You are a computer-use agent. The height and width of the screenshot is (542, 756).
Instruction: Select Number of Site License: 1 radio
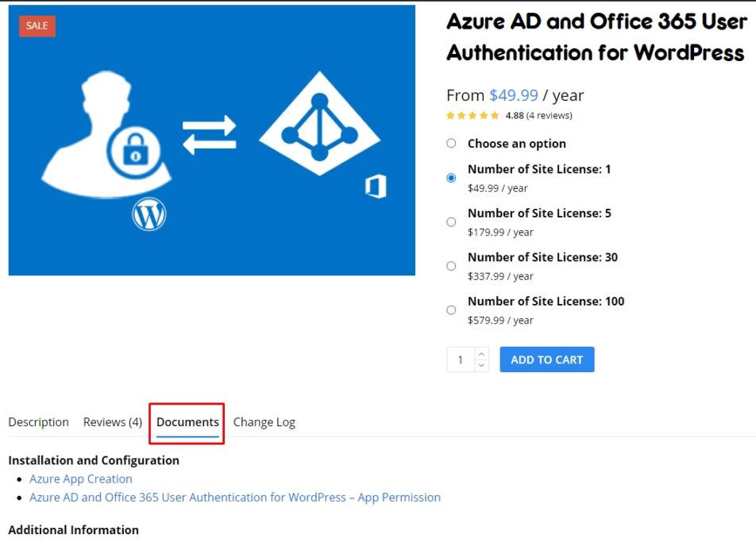(451, 178)
